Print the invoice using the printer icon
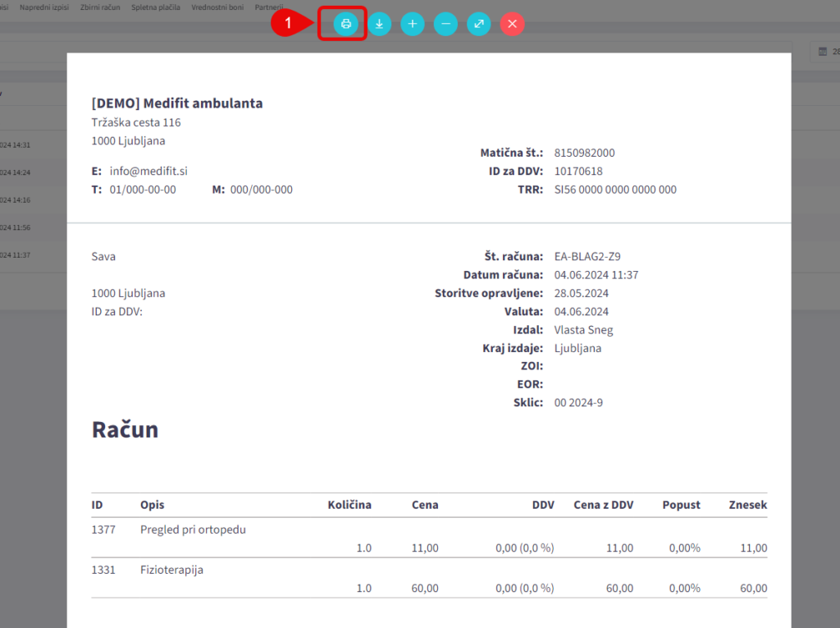The image size is (840, 628). 346,24
